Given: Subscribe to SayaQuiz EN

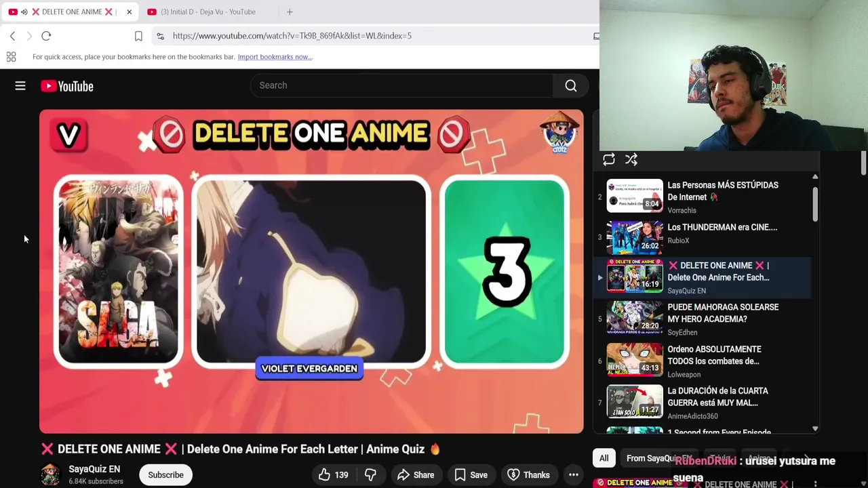Looking at the screenshot, I should coord(166,475).
